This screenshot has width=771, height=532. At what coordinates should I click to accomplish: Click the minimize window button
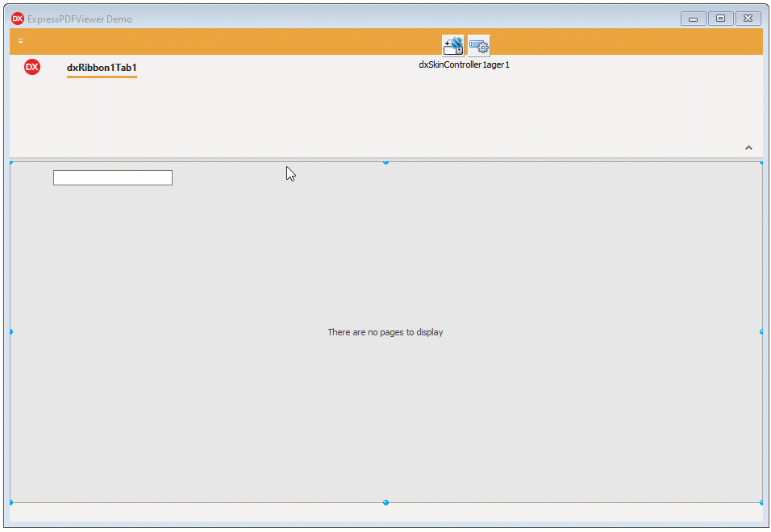693,18
